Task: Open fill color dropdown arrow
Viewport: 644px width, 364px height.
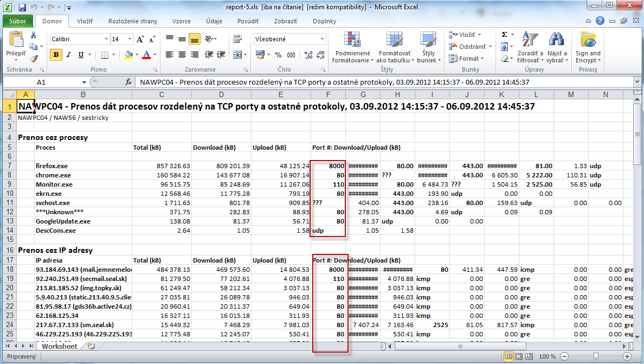Action: (137, 55)
